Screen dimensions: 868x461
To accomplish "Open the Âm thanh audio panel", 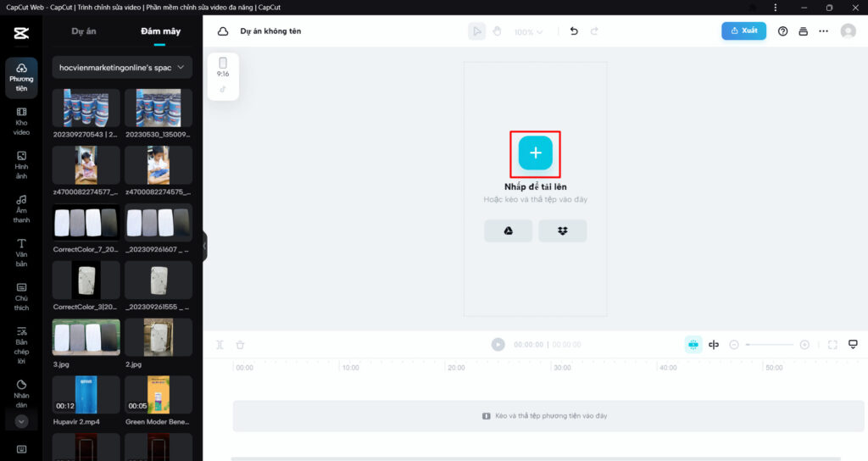I will [21, 208].
